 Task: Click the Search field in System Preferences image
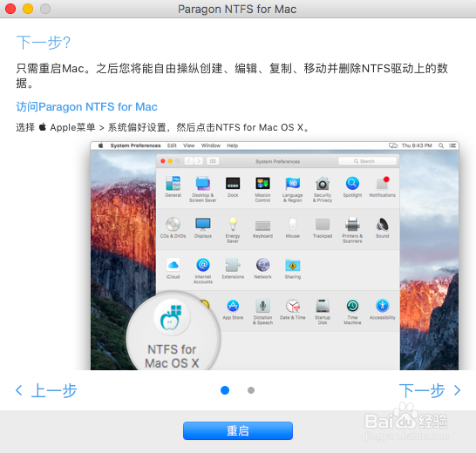pos(367,161)
